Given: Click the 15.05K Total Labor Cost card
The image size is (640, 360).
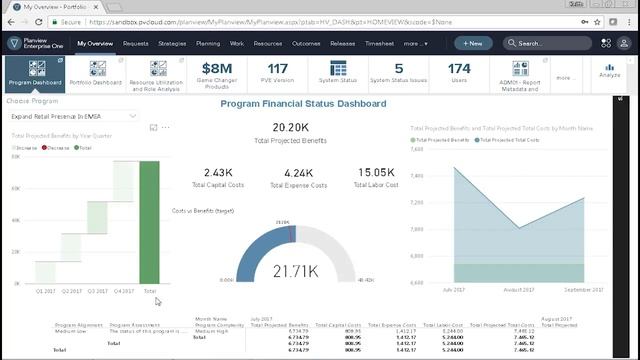Looking at the screenshot, I should click(376, 178).
